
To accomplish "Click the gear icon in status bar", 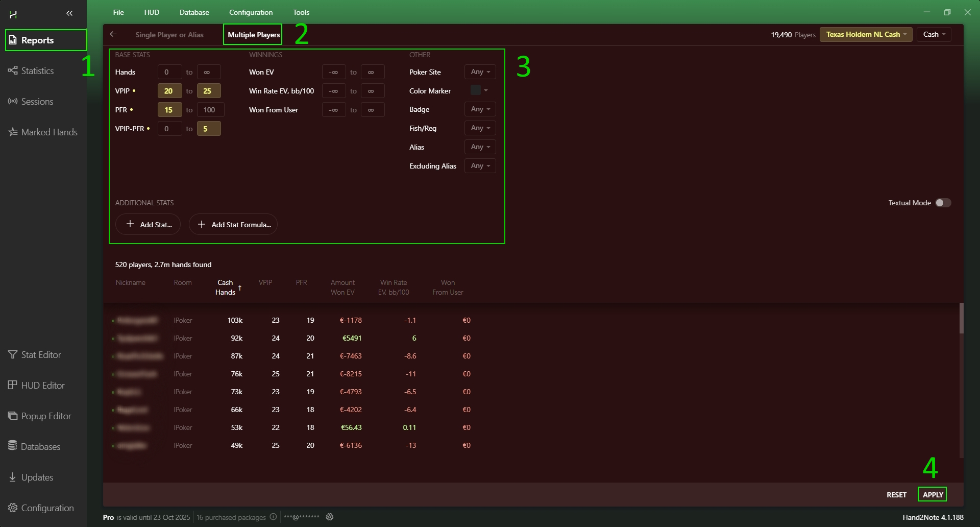I will [330, 517].
